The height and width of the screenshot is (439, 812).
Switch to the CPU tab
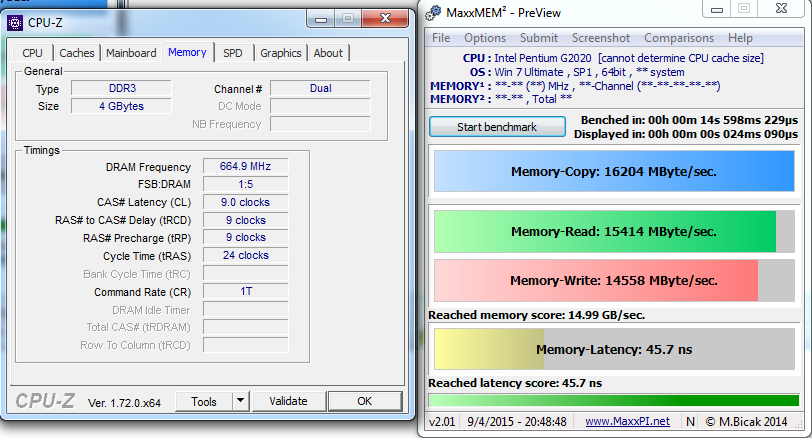pyautogui.click(x=33, y=53)
